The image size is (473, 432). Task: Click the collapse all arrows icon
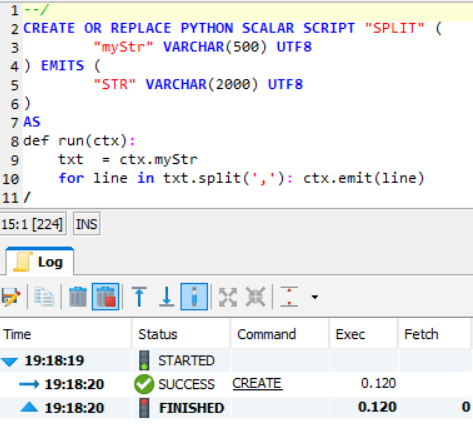pos(255,297)
